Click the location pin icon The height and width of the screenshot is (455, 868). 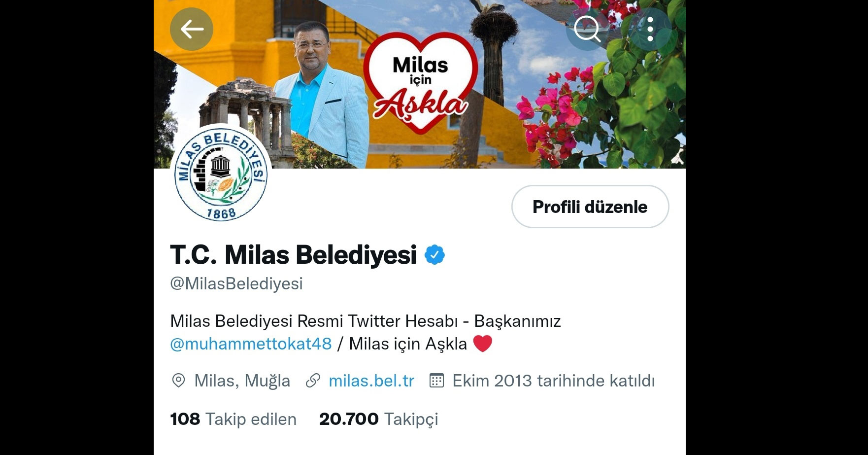coord(178,381)
